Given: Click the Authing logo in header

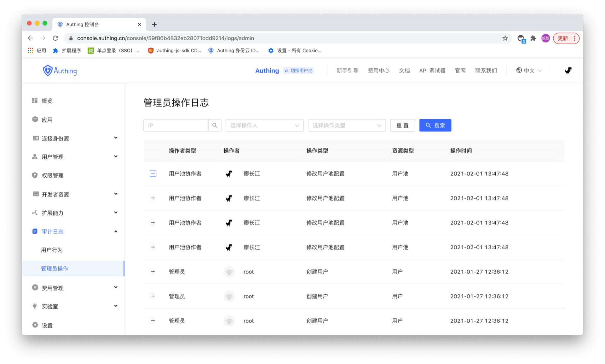Looking at the screenshot, I should click(x=60, y=71).
